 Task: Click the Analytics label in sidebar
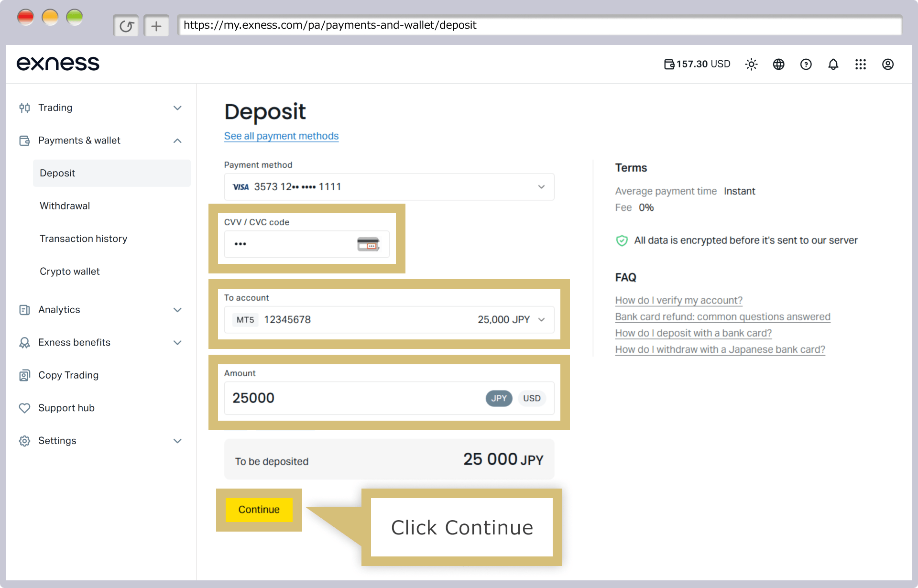(x=59, y=310)
